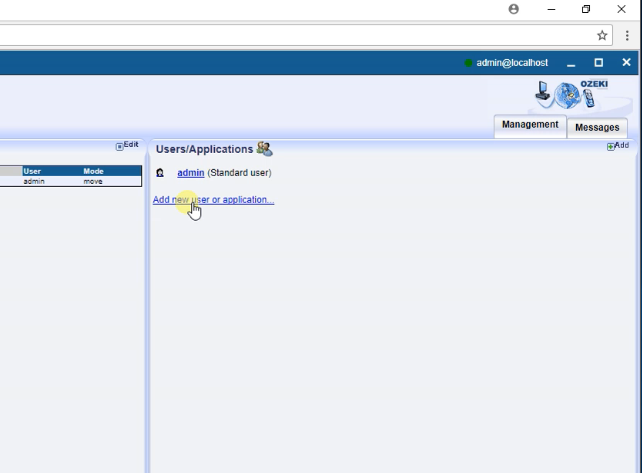642x473 pixels.
Task: Click the Edit link in left panel
Action: pyautogui.click(x=127, y=145)
